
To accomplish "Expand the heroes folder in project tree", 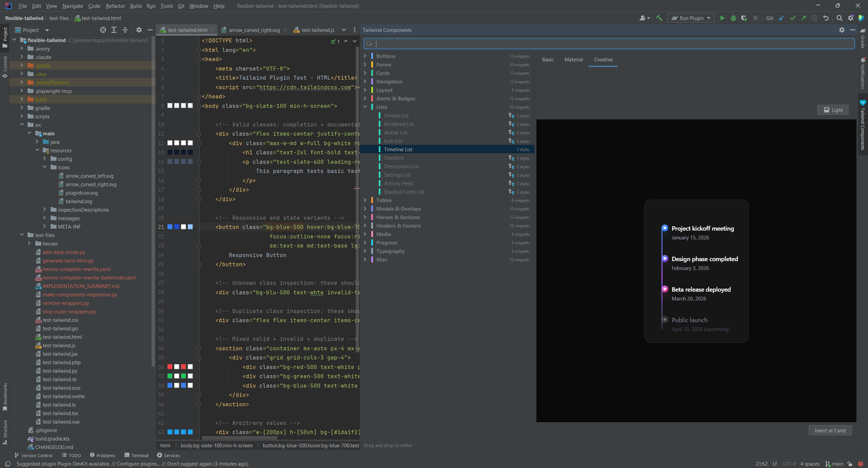I will pos(29,244).
